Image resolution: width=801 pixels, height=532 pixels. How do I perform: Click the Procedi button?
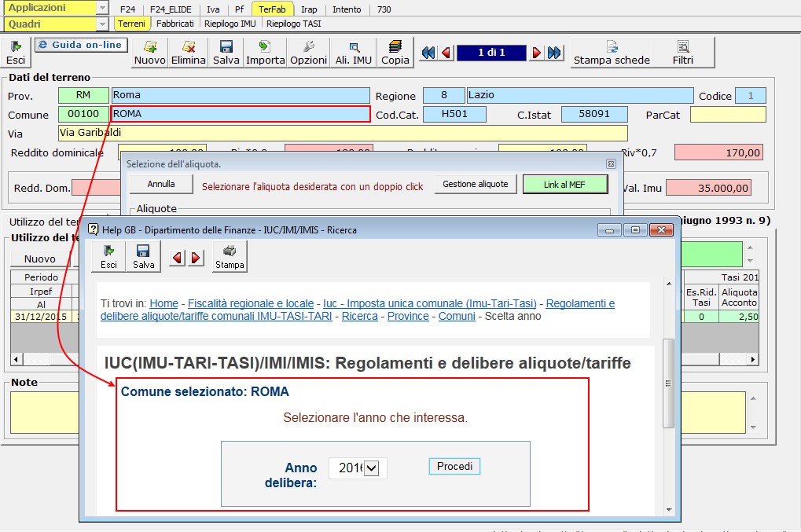[x=454, y=466]
